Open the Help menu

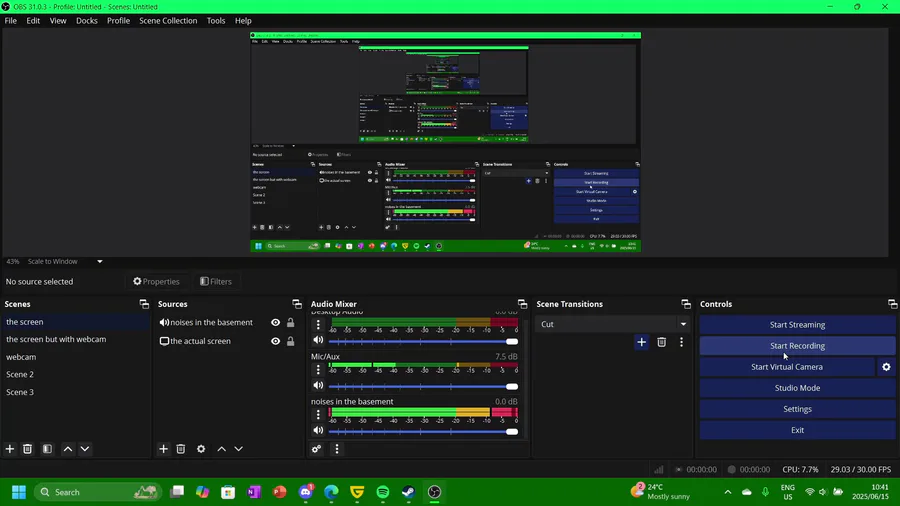pos(243,21)
